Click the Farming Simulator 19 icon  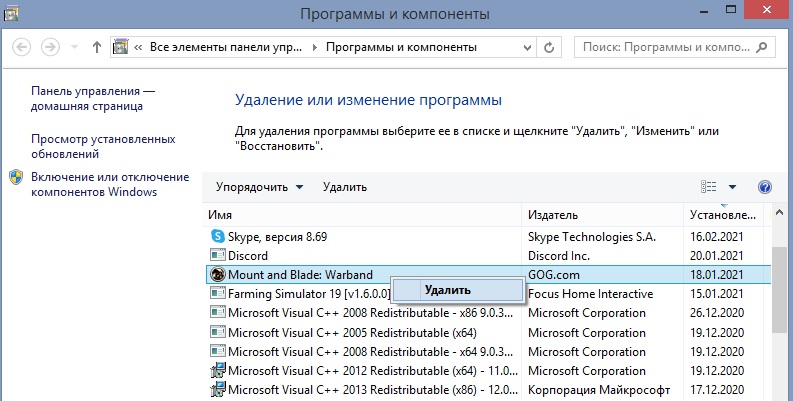coord(217,293)
